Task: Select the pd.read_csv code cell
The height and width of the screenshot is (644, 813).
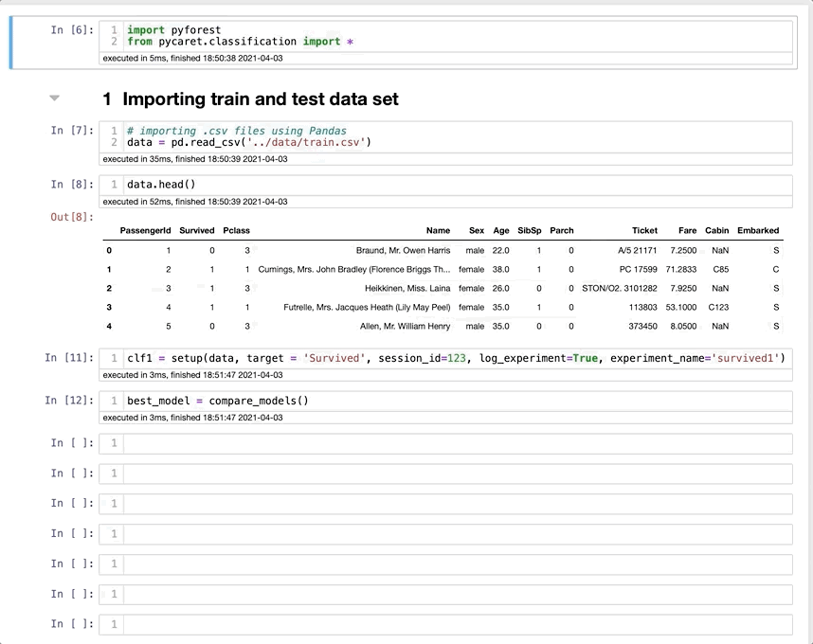Action: click(455, 136)
